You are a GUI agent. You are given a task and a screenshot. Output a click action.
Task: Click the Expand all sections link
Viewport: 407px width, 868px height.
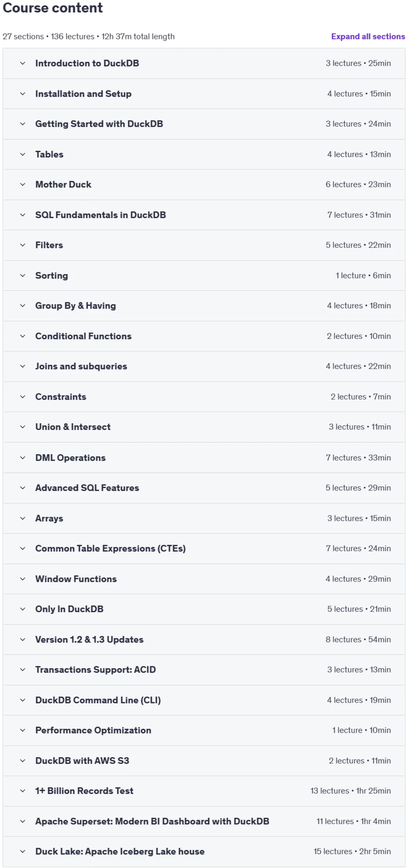click(368, 36)
